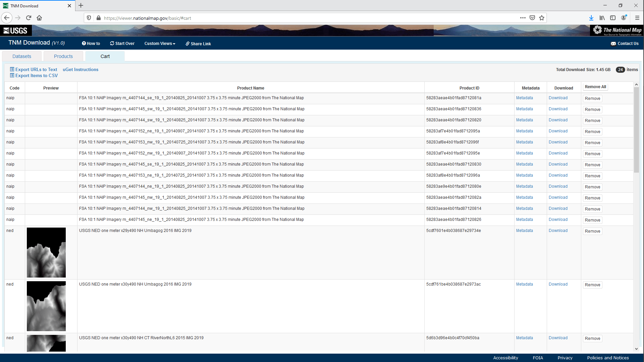The width and height of the screenshot is (644, 362).
Task: Click product ID 58283aeae4b01fad87120826
Action: [453, 220]
